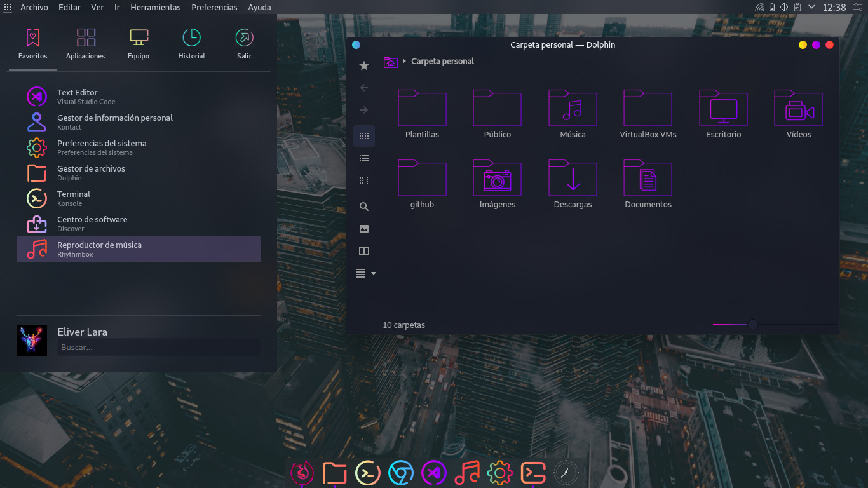Switch Dolphin to details list view
The height and width of the screenshot is (488, 868).
[x=364, y=158]
